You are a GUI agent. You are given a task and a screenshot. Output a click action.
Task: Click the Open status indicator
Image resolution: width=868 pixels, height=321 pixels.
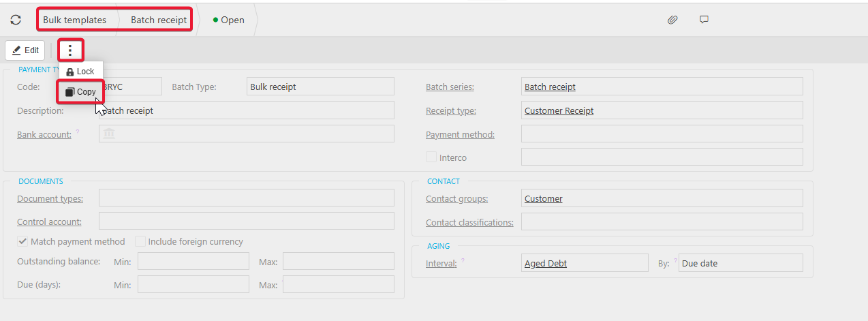pyautogui.click(x=228, y=20)
